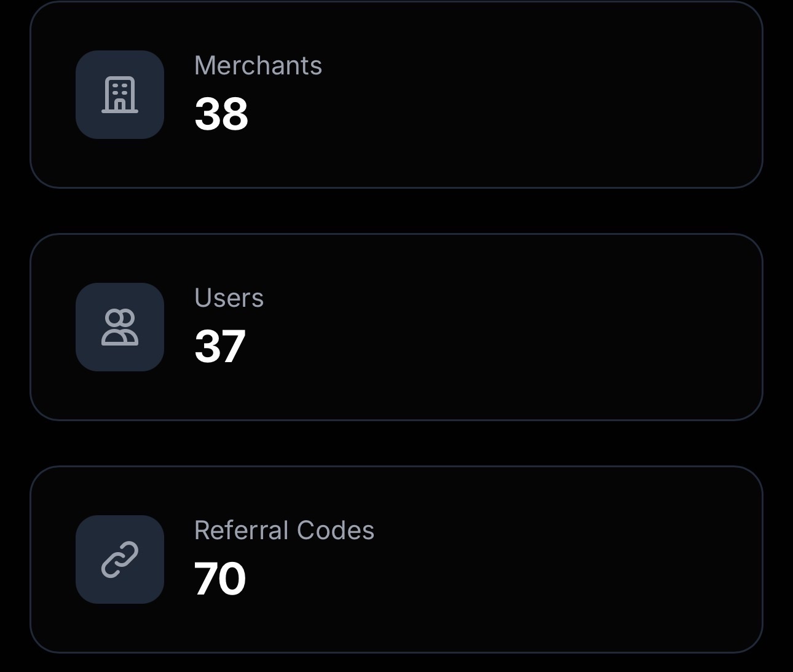This screenshot has width=793, height=672.
Task: Click the word "Codes" in the label
Action: [x=335, y=531]
